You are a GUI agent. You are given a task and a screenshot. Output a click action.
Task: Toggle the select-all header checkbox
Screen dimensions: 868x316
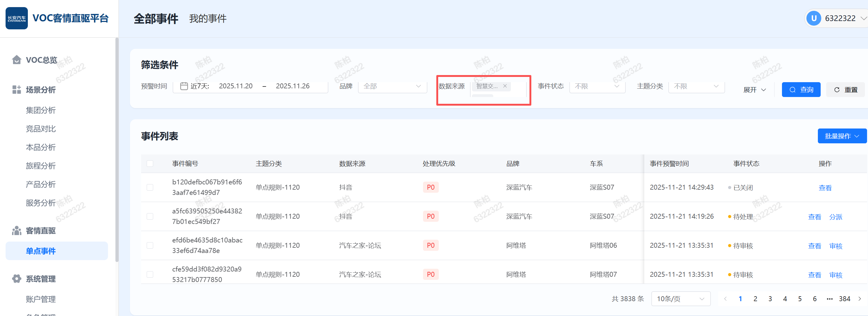pos(150,163)
